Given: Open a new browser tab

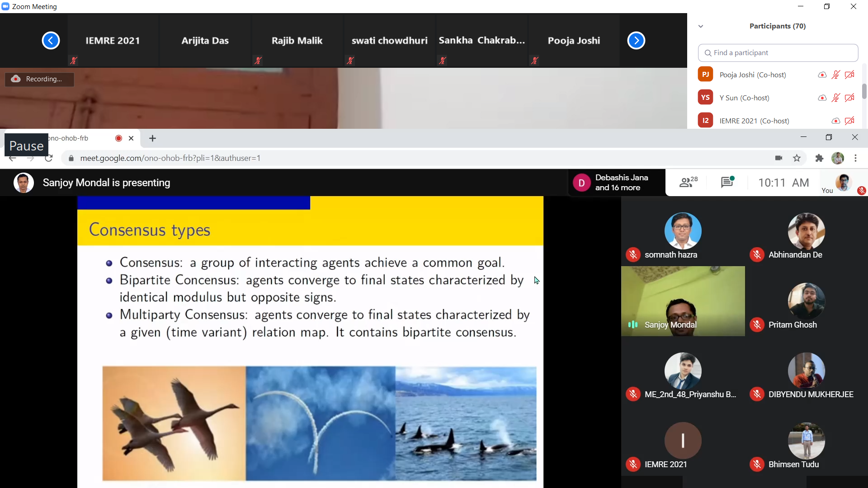Looking at the screenshot, I should pos(152,138).
